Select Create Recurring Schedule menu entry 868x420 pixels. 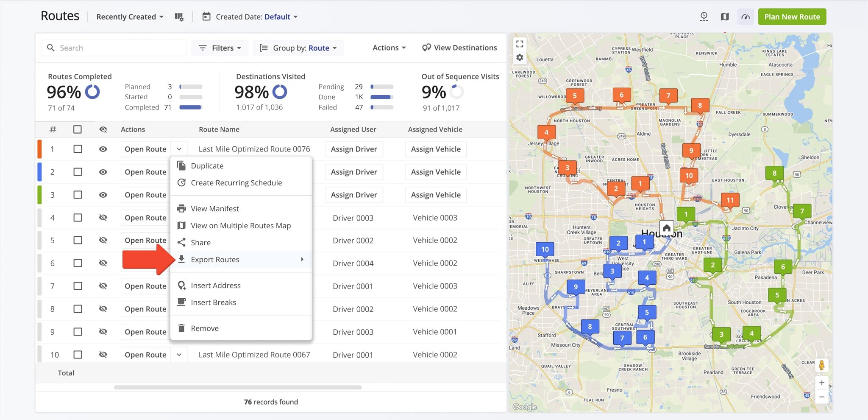pyautogui.click(x=236, y=183)
